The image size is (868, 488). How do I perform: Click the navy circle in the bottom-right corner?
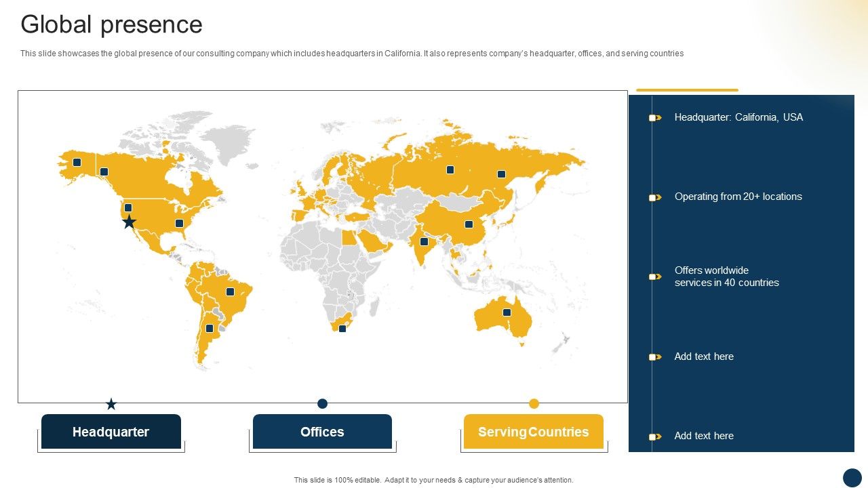click(x=852, y=477)
